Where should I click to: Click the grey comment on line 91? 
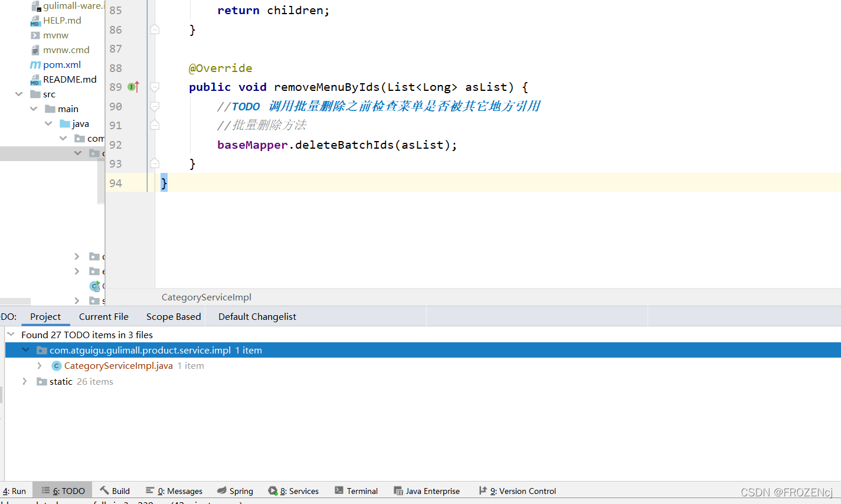coord(262,125)
